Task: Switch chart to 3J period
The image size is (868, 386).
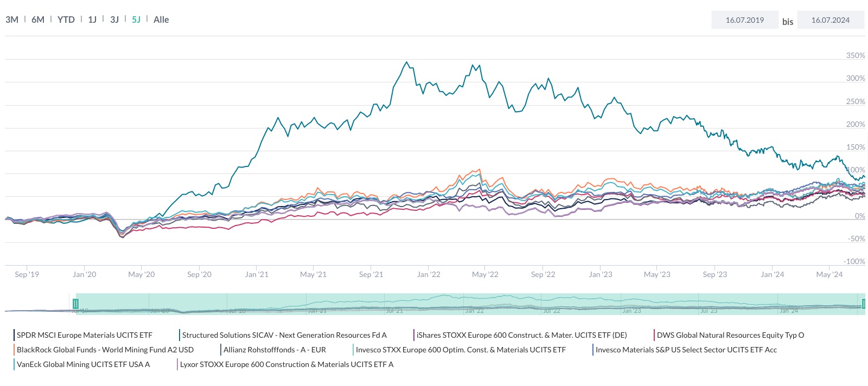Action: [x=114, y=20]
